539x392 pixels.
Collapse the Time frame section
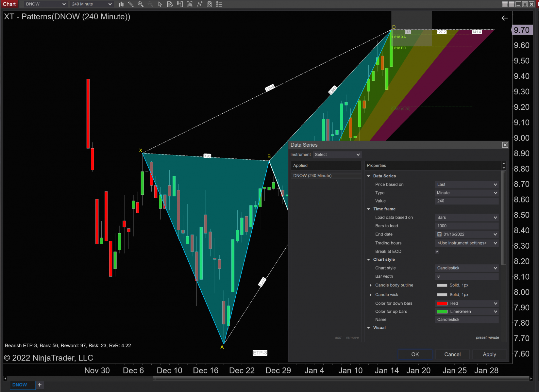click(x=369, y=209)
